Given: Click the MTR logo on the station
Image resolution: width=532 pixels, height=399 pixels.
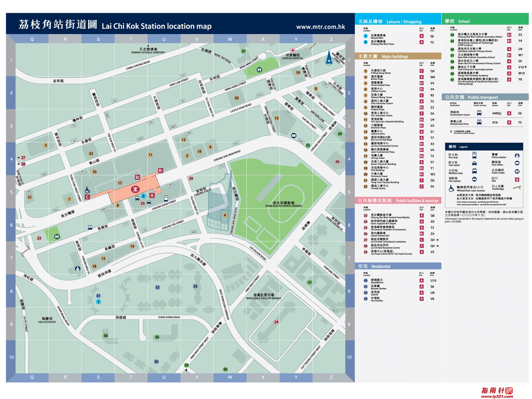Looking at the screenshot, I should [135, 189].
